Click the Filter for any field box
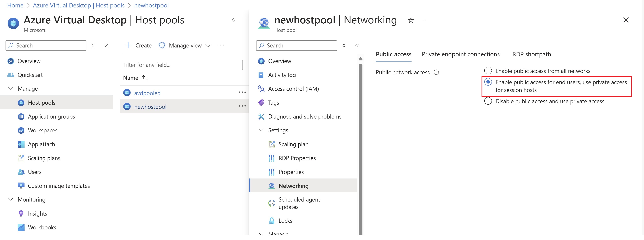Viewport: 644px width, 240px height. coord(181,65)
